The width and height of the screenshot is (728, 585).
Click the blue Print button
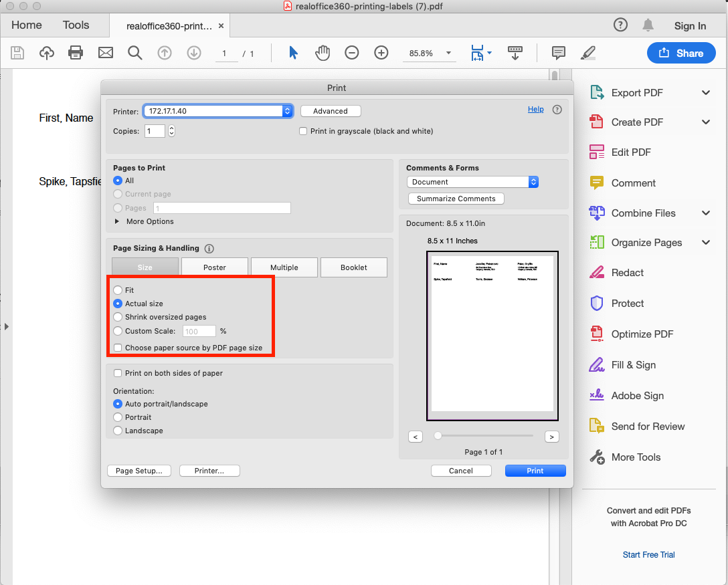click(535, 471)
